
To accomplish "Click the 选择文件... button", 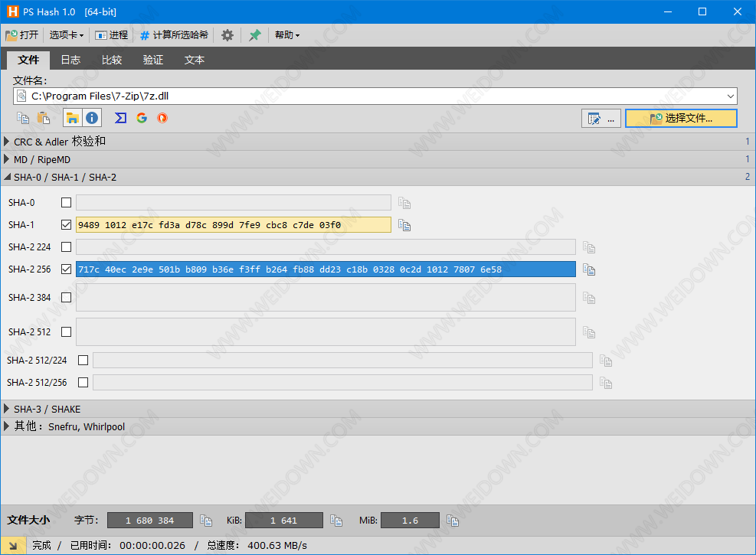I will point(681,119).
